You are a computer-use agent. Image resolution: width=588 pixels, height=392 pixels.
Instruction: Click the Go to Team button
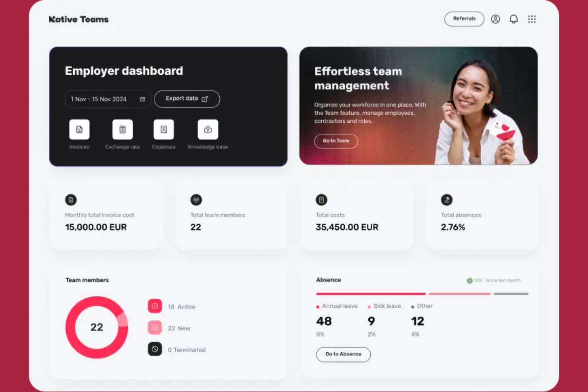click(x=336, y=141)
